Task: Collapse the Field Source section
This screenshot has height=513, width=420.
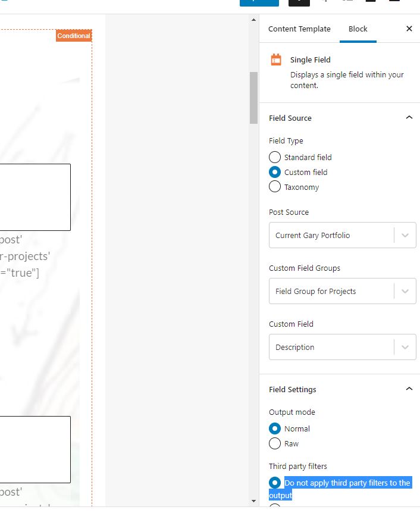Action: click(x=409, y=117)
